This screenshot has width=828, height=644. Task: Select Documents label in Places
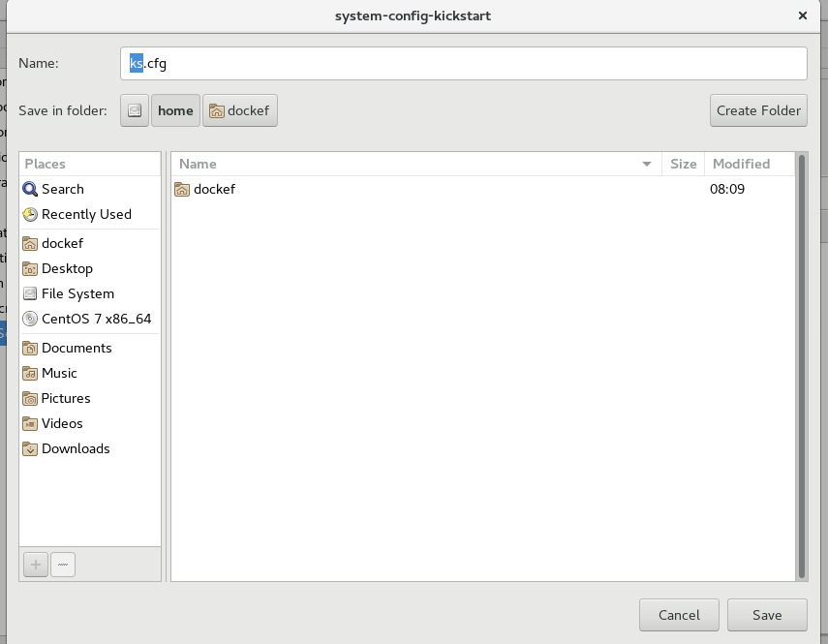point(77,348)
